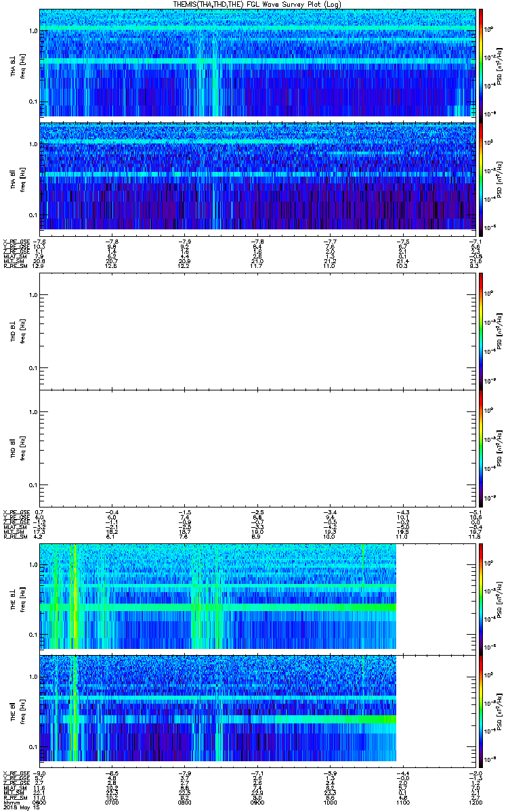Click the THEMIS FGL Wave Survey Plot title
508x812 pixels.
(x=258, y=4)
